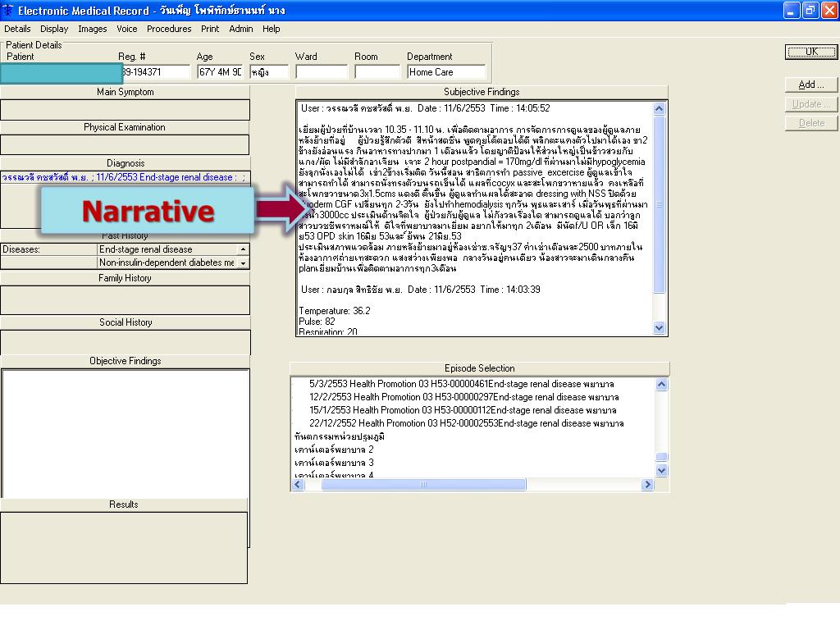The image size is (840, 630).
Task: Click the Episode Selection header
Action: (x=479, y=368)
